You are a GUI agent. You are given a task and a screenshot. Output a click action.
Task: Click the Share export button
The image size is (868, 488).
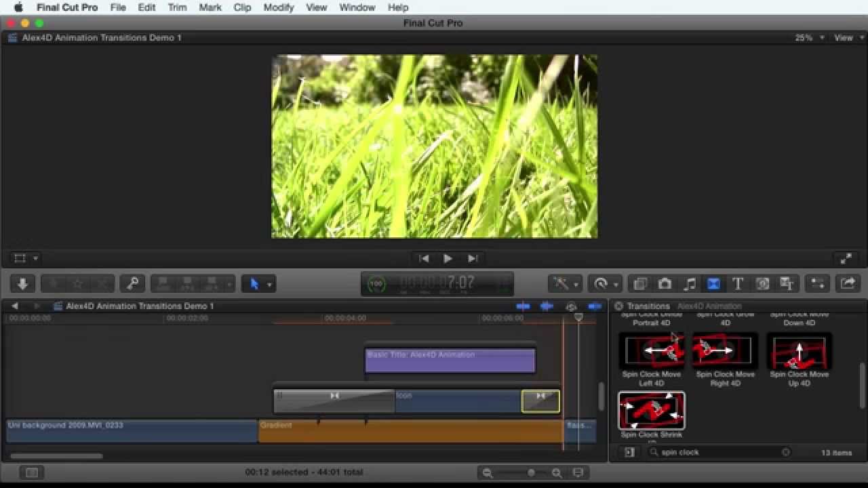847,284
